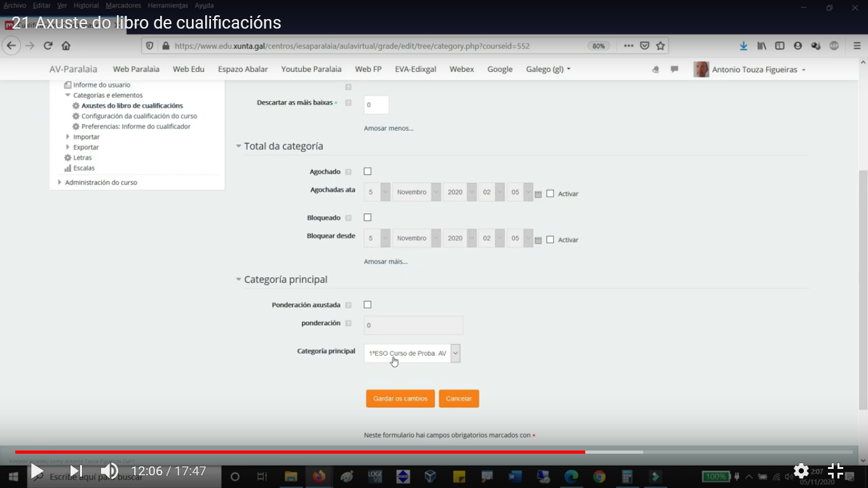The height and width of the screenshot is (488, 868).
Task: Check the Agochado checkbox
Action: pyautogui.click(x=367, y=172)
